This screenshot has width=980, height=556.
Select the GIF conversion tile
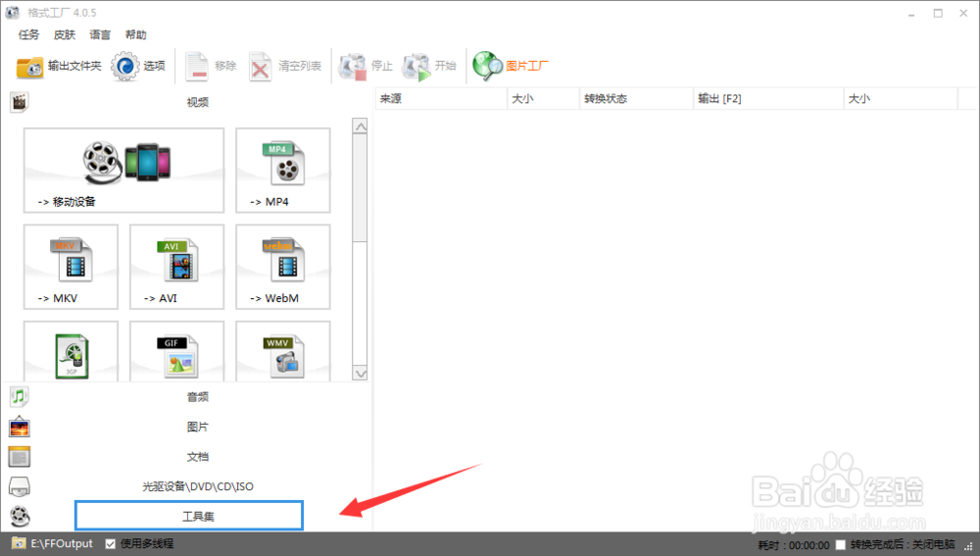176,351
